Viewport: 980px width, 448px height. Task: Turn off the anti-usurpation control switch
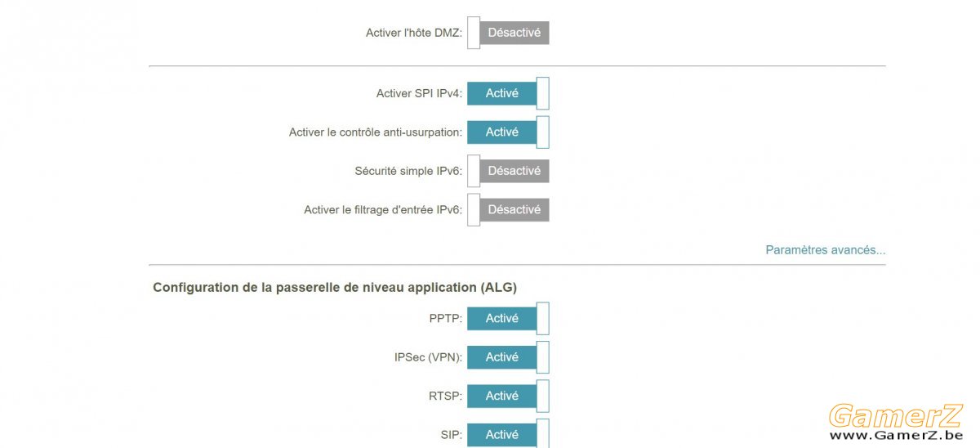click(508, 132)
